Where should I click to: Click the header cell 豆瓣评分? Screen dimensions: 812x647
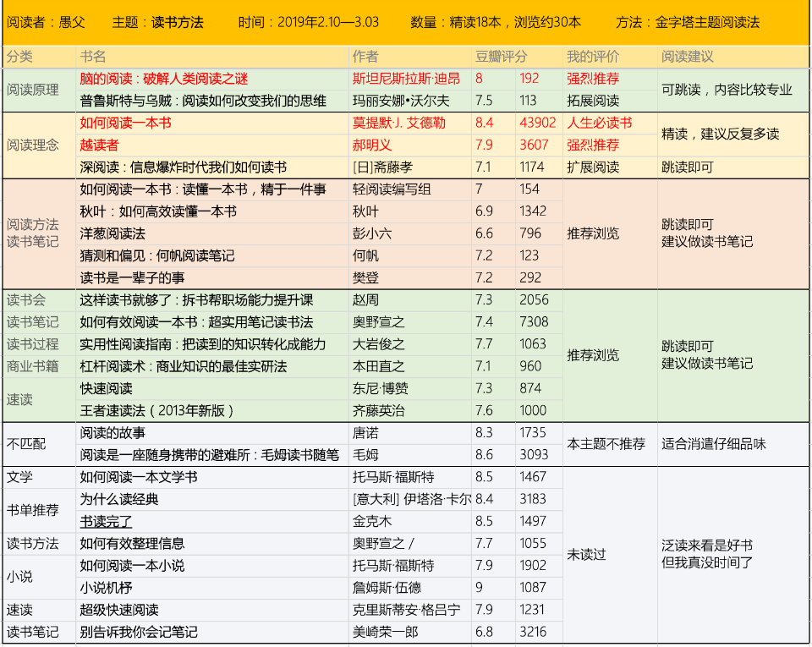point(502,57)
